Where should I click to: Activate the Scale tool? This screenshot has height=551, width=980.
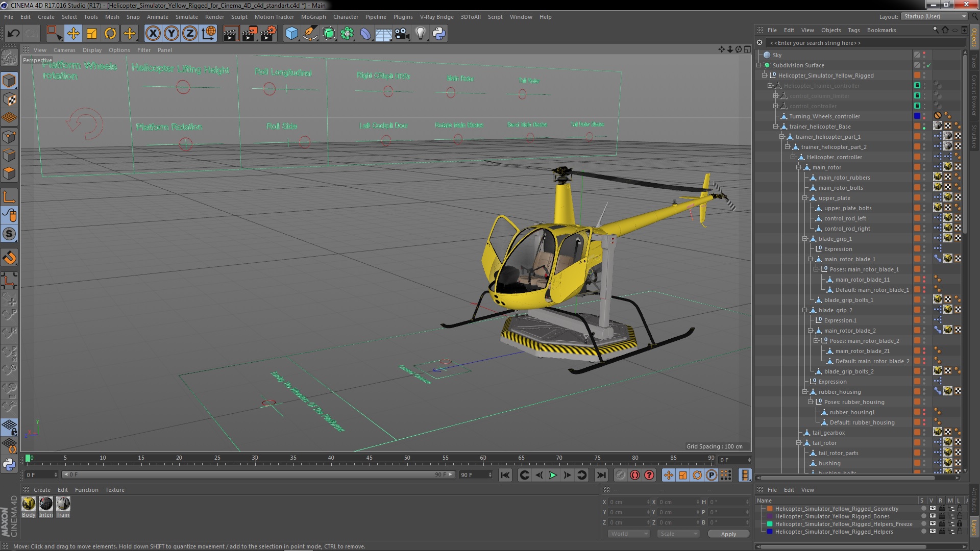click(x=92, y=34)
